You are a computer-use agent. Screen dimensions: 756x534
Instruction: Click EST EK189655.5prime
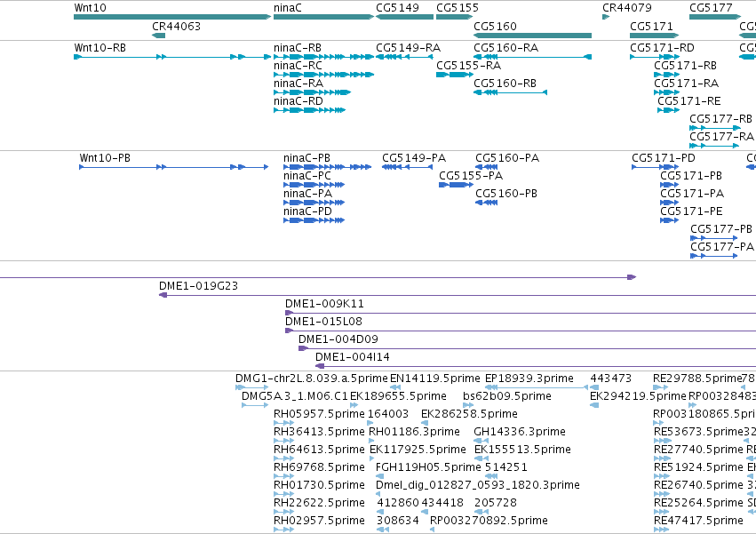click(x=354, y=405)
